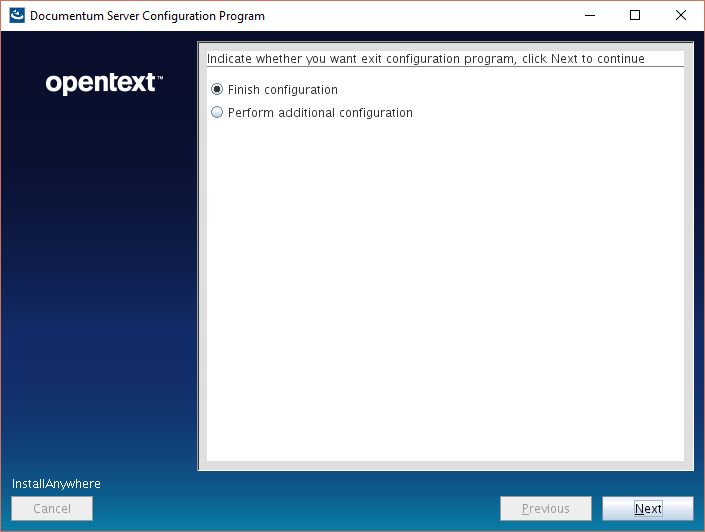This screenshot has width=705, height=532.
Task: Click the trademark symbol beside opentext
Action: 160,77
